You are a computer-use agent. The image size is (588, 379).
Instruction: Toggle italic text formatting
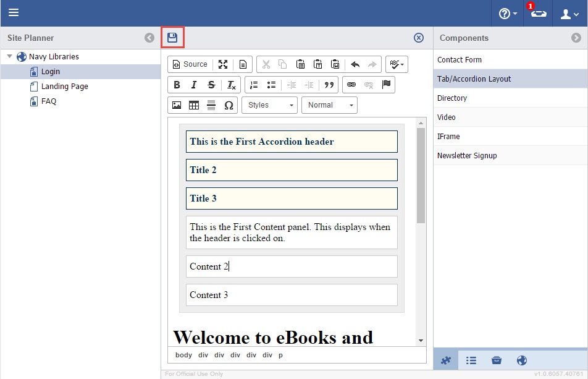coord(194,85)
